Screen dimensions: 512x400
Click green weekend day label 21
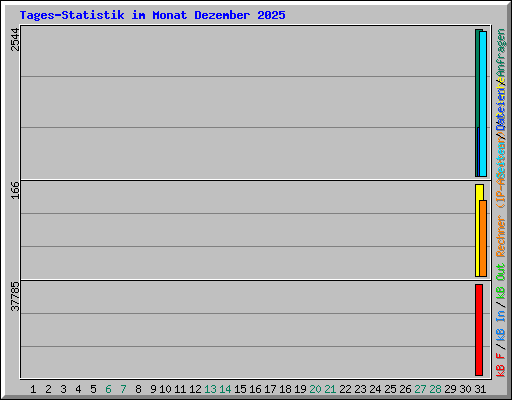click(x=330, y=389)
